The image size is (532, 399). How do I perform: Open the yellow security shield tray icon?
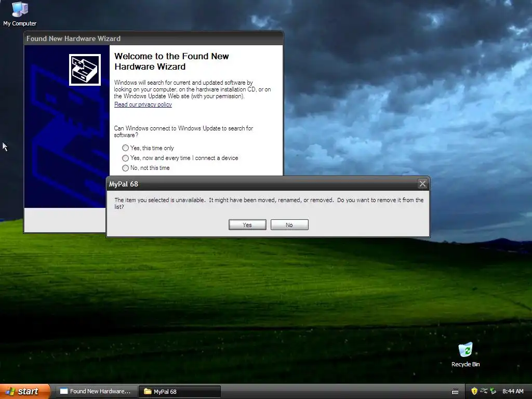tap(474, 391)
